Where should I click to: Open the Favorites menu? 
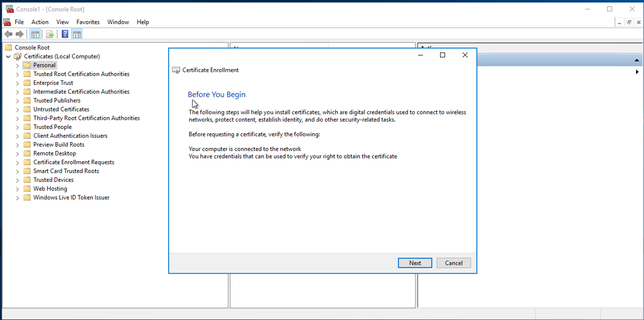pyautogui.click(x=88, y=22)
